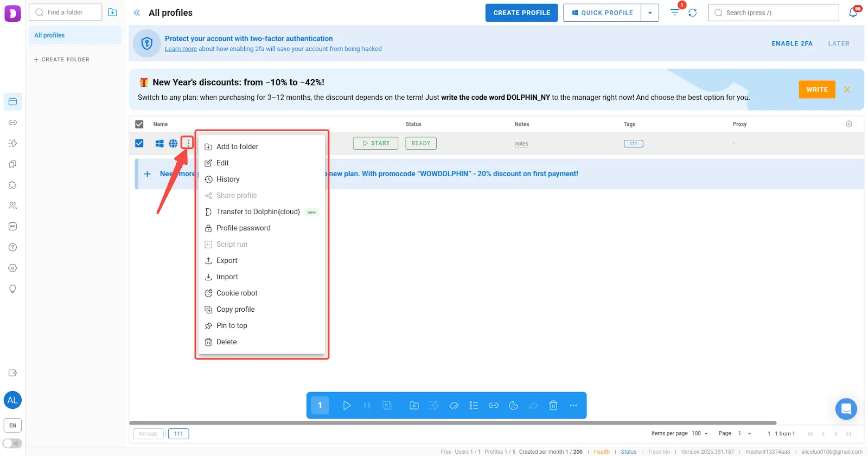Click the trash icon in bulk action bar
Screen dimensions: 868x456
point(553,406)
